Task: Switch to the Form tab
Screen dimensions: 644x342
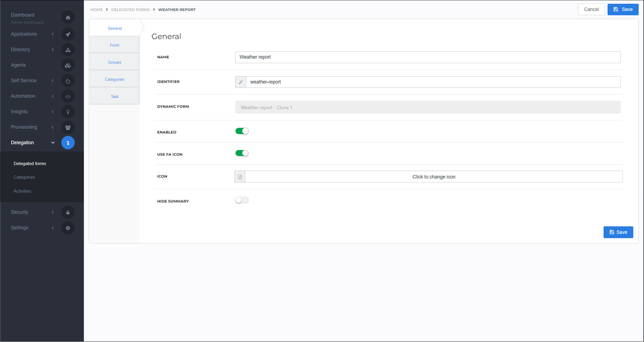Action: coord(114,45)
